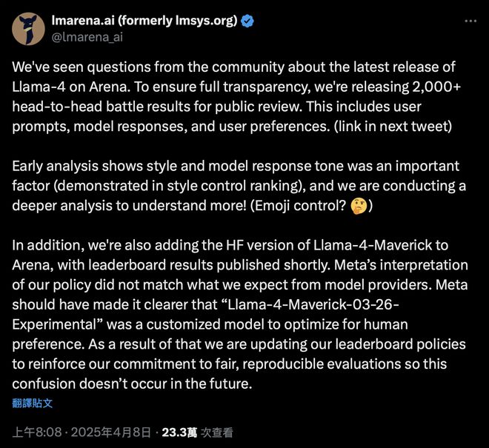
Task: Open the lmarena.ai (formerly lmsys.org) display name
Action: click(144, 21)
